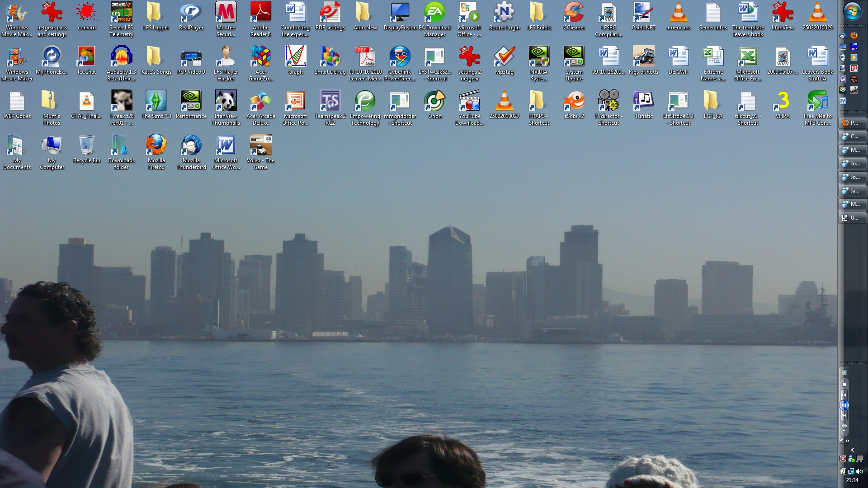This screenshot has width=868, height=488.
Task: Skip to next track in media toolbar
Action: tap(844, 416)
